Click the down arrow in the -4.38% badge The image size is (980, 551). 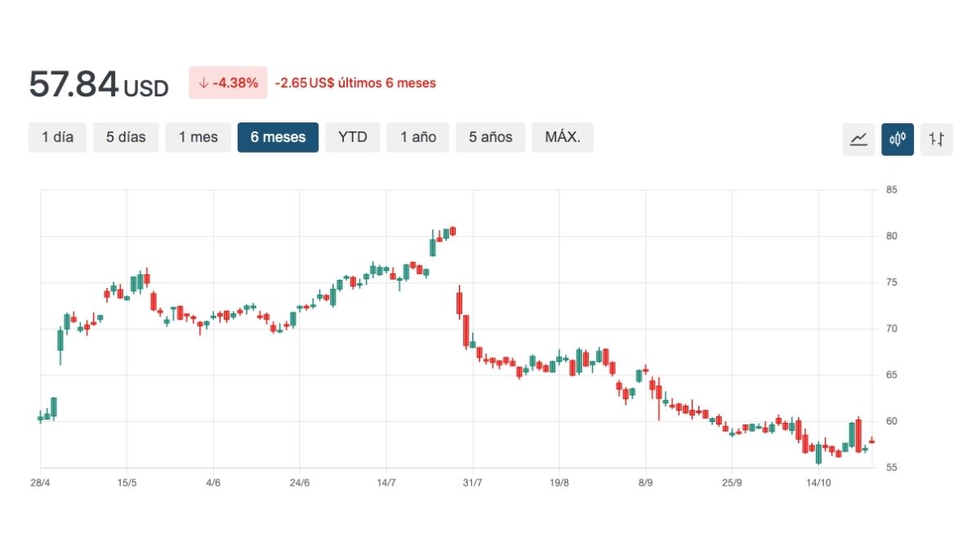pos(203,82)
